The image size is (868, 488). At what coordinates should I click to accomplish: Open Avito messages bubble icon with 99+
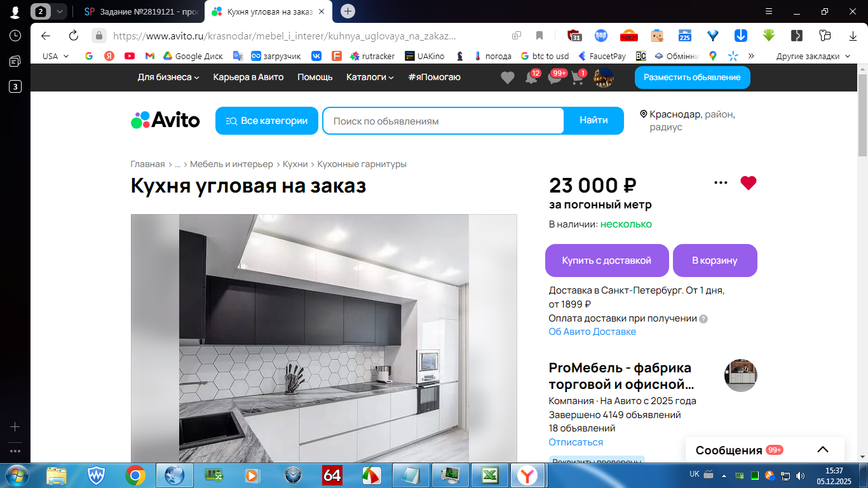coord(555,78)
